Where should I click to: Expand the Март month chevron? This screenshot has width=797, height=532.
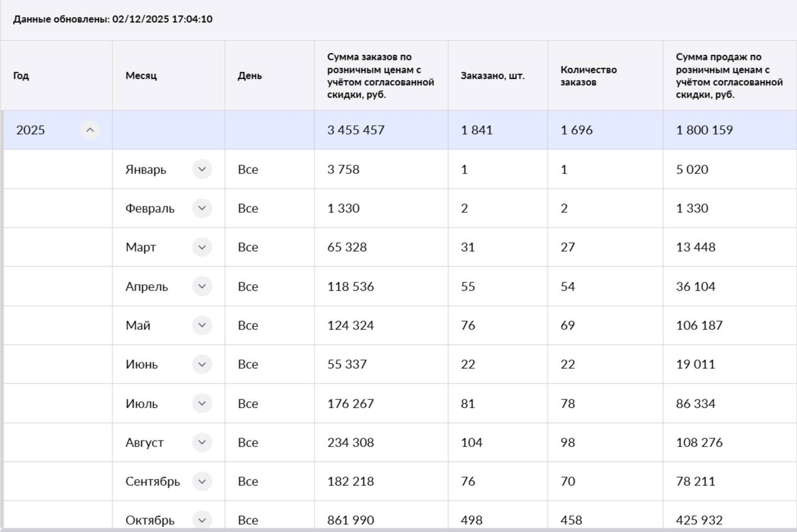202,247
